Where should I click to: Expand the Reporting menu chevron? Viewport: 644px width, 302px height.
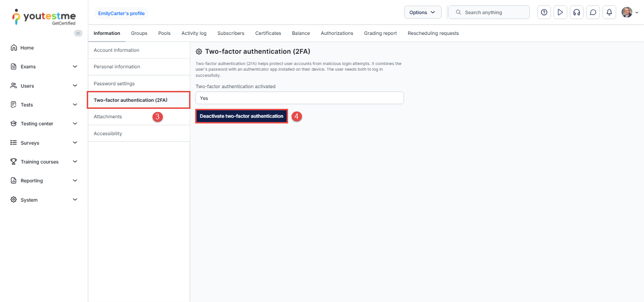pos(75,180)
